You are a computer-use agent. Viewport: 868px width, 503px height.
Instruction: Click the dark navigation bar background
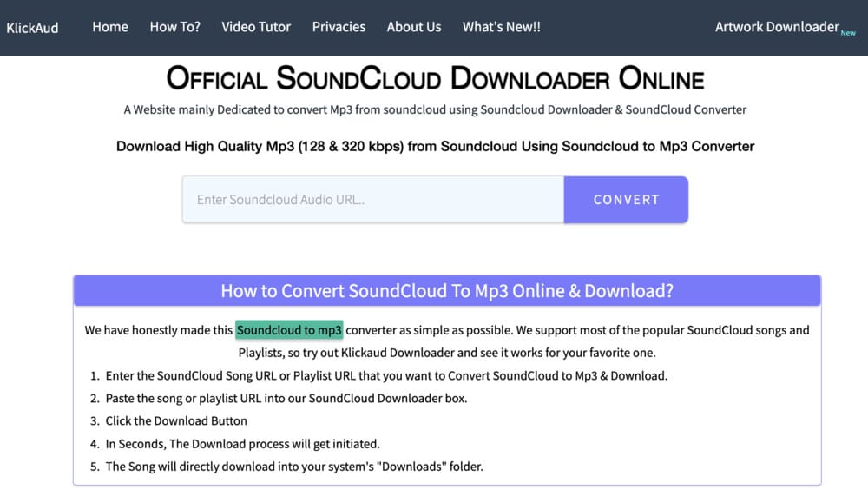(x=608, y=27)
